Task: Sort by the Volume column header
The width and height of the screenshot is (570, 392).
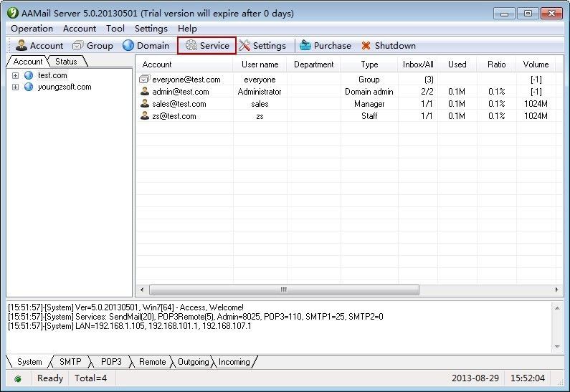Action: pyautogui.click(x=536, y=64)
